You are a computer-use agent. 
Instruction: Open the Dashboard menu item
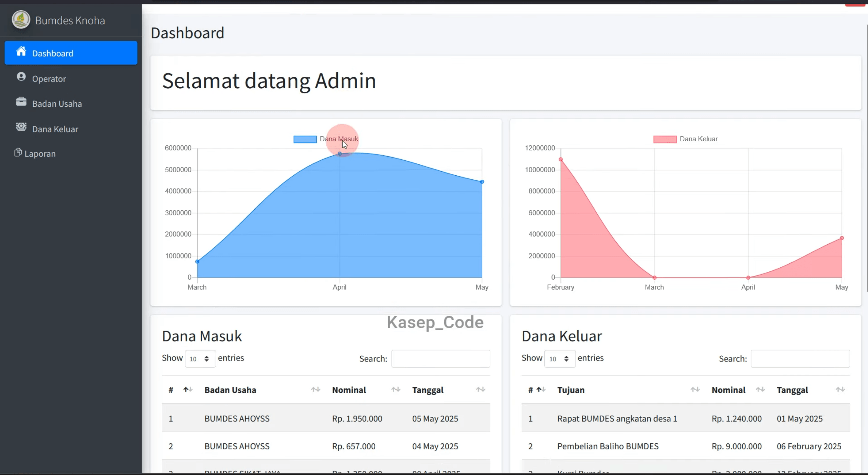(71, 53)
